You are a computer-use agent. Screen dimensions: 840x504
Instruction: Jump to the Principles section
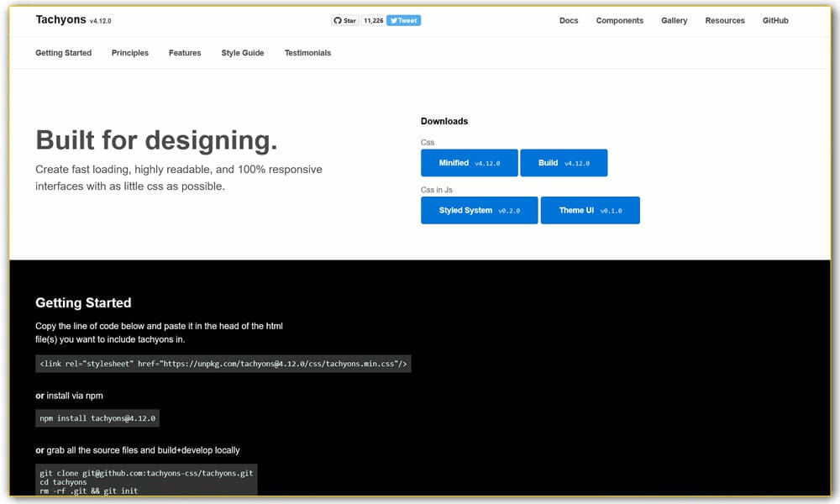[129, 53]
